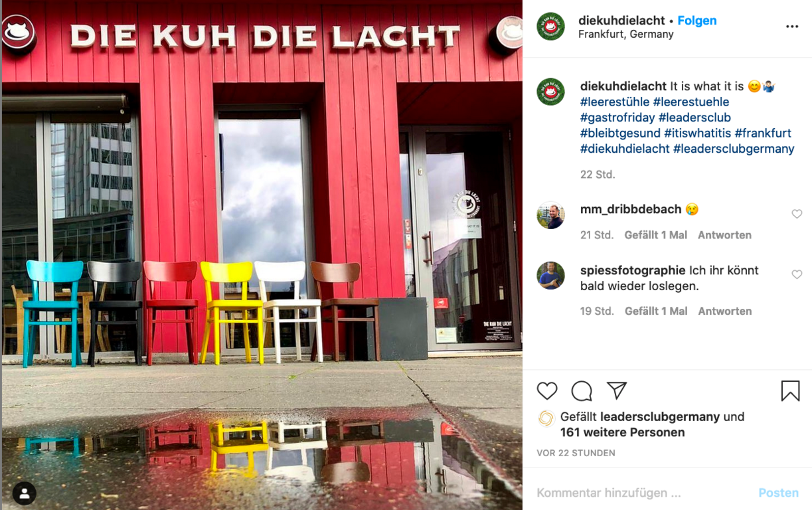Open the #leadersclubgermany hashtag
The image size is (812, 510).
734,149
